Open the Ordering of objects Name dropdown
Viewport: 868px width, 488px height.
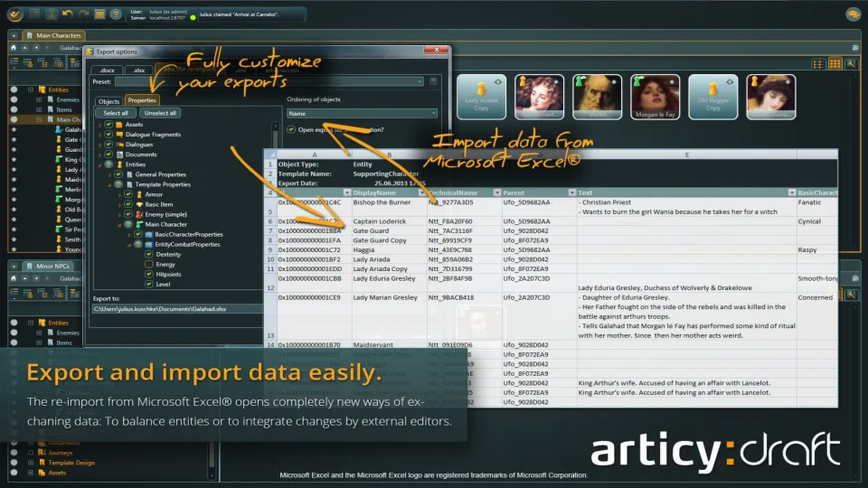tap(362, 114)
